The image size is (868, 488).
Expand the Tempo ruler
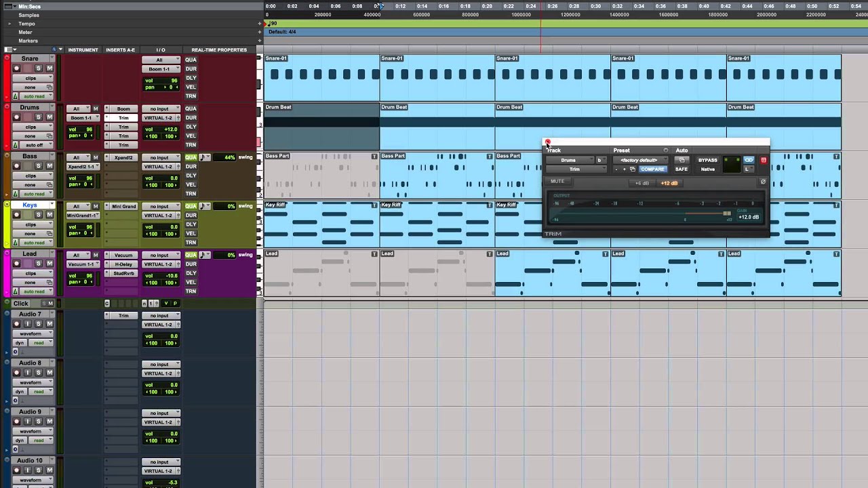pyautogui.click(x=9, y=24)
